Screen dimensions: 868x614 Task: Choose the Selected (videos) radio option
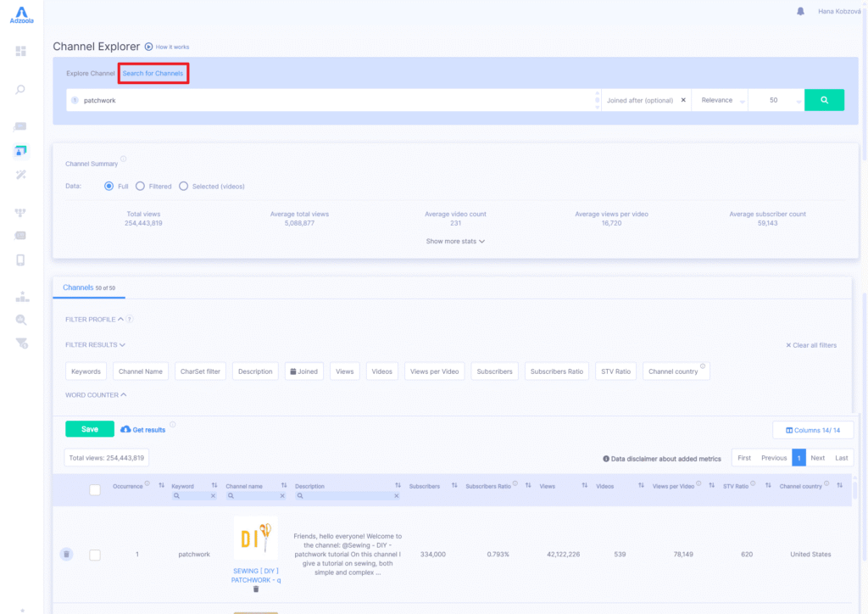tap(181, 187)
